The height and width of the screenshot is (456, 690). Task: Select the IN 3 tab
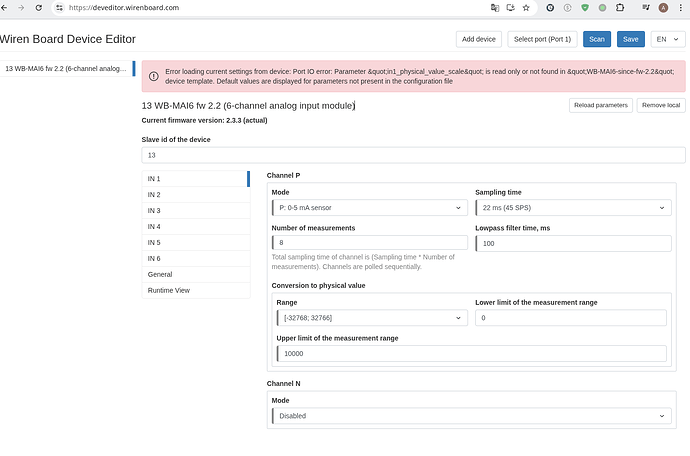coord(196,210)
